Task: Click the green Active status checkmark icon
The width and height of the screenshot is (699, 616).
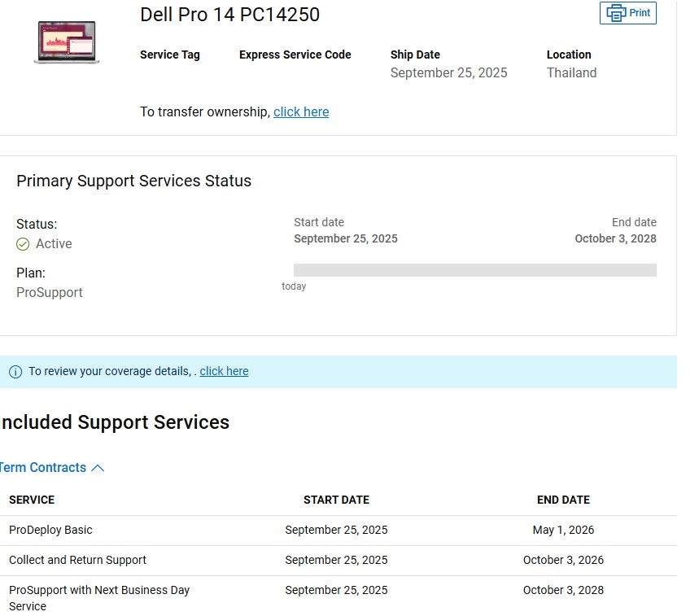Action: tap(23, 244)
